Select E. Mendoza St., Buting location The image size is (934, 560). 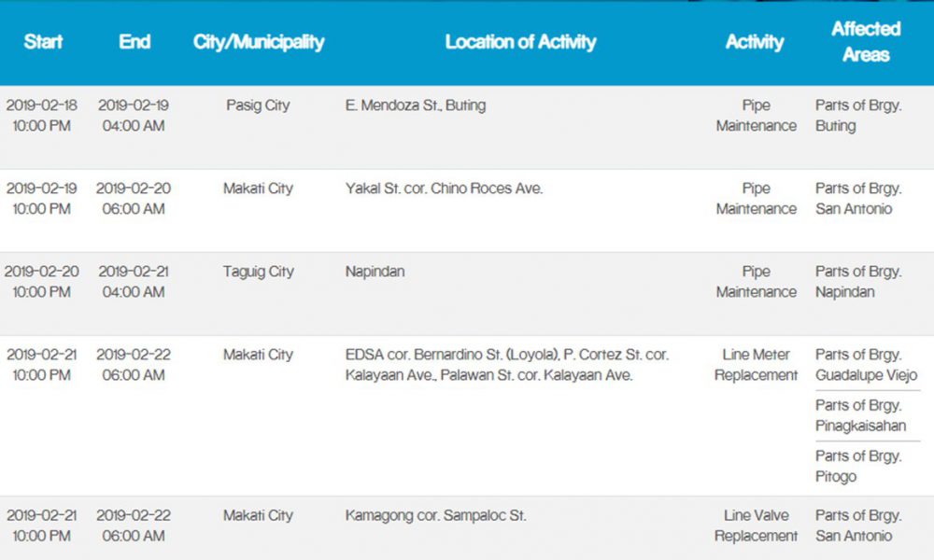coord(416,105)
